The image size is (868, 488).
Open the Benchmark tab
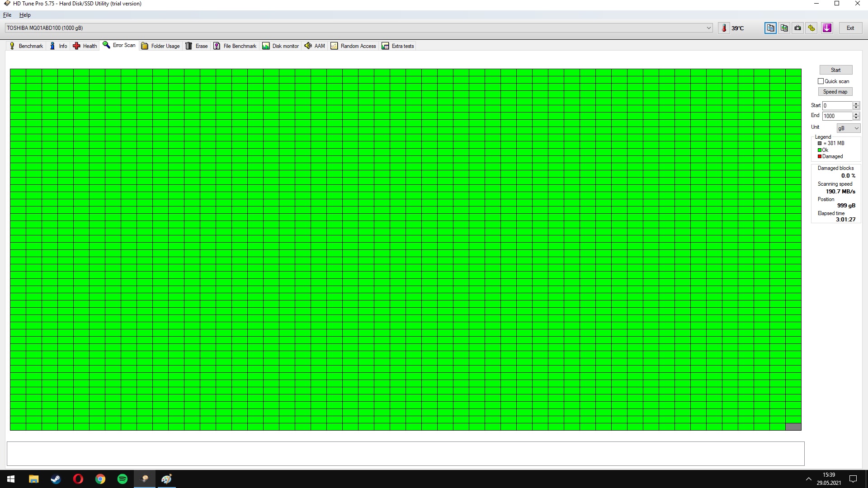pyautogui.click(x=26, y=46)
